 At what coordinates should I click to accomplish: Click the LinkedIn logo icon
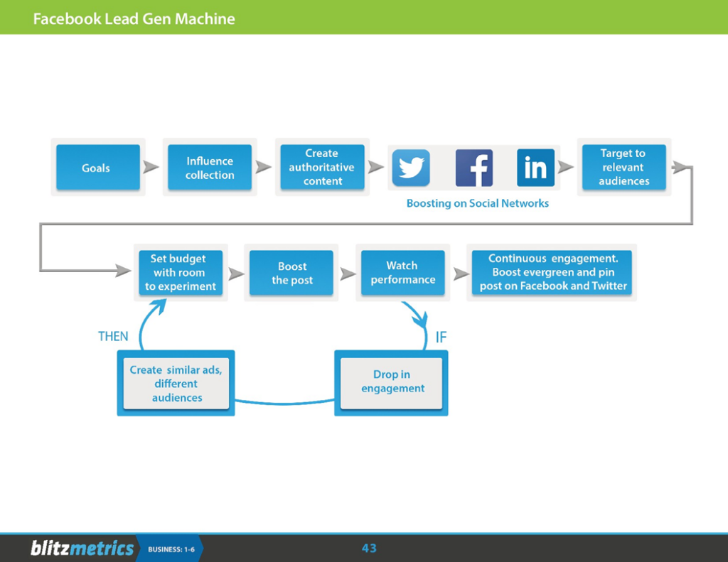(x=535, y=168)
